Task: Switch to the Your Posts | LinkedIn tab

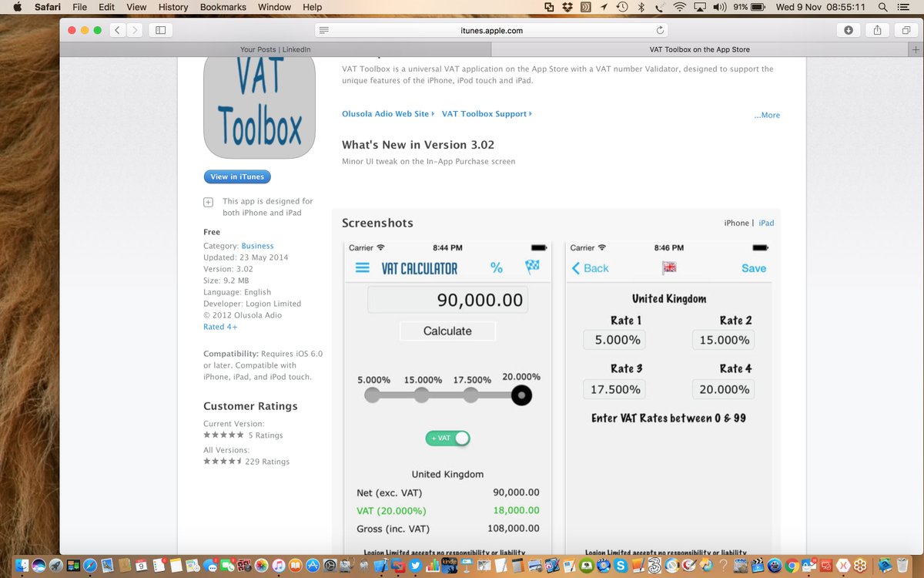Action: click(276, 49)
